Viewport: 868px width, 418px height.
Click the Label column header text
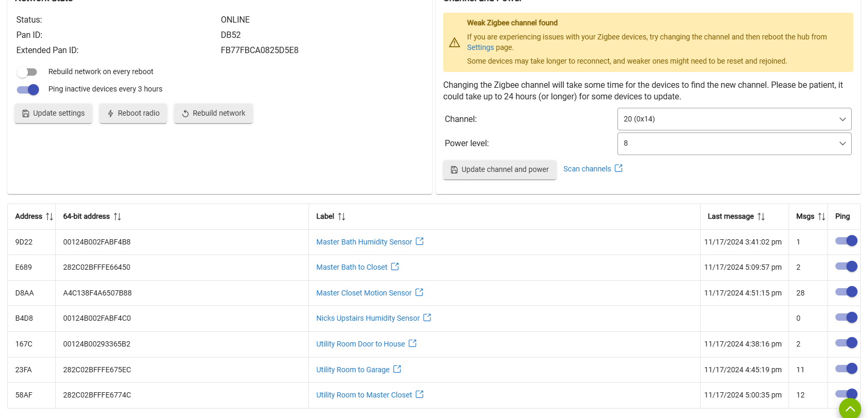[x=325, y=217]
